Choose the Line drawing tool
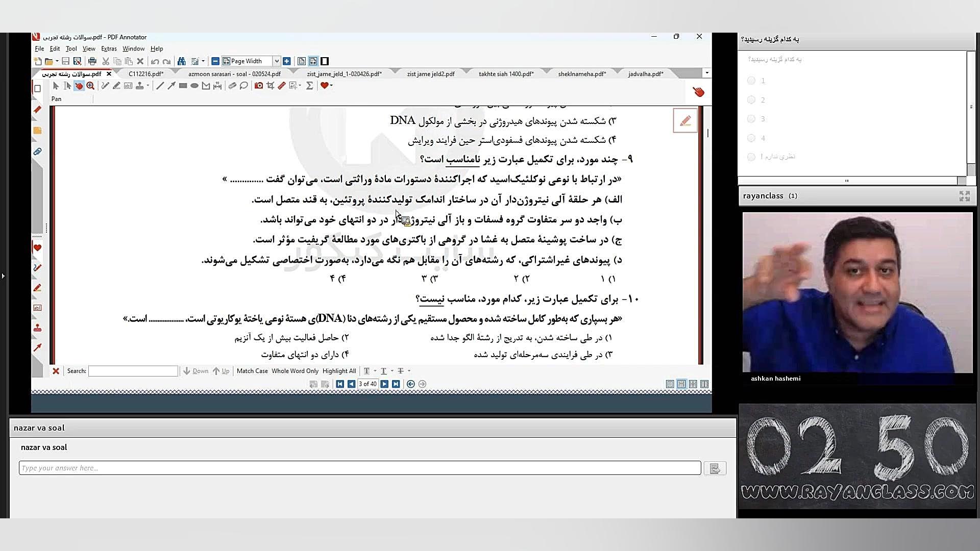 pos(160,86)
